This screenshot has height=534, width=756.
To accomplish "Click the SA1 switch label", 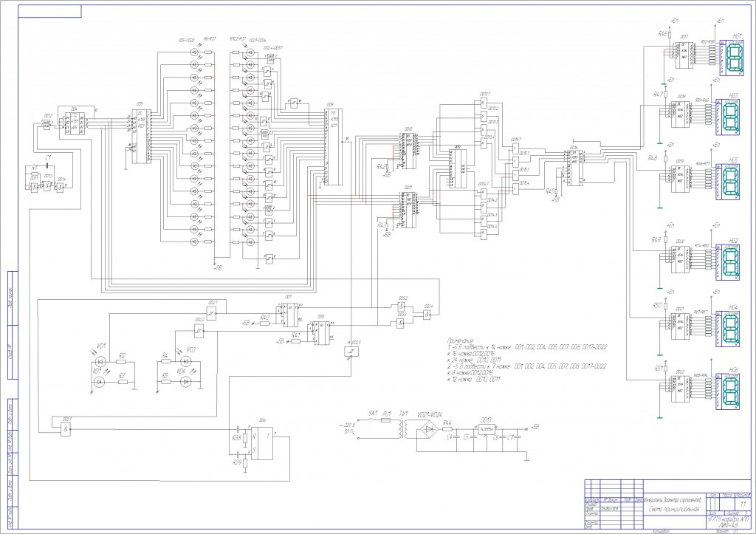I will coord(373,414).
